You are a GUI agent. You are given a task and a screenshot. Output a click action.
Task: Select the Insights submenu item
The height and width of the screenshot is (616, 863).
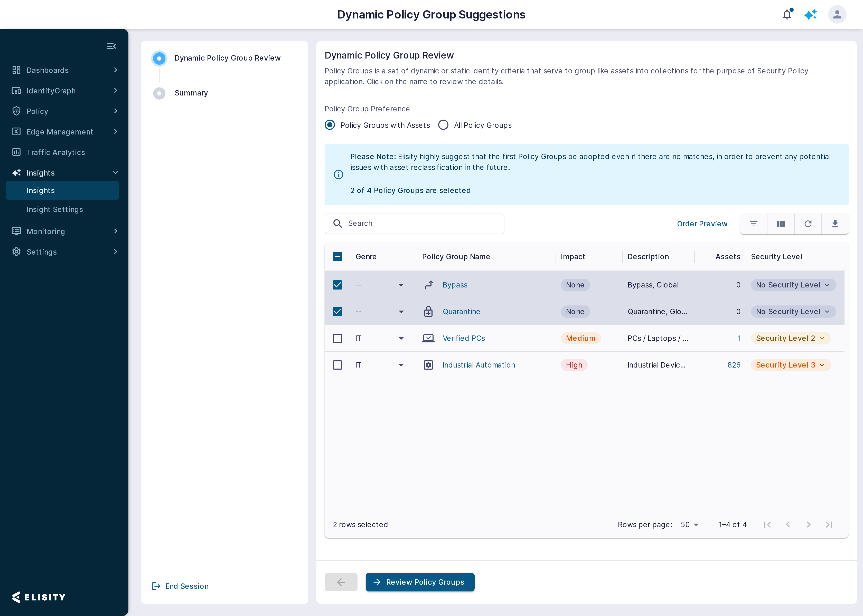click(x=63, y=190)
